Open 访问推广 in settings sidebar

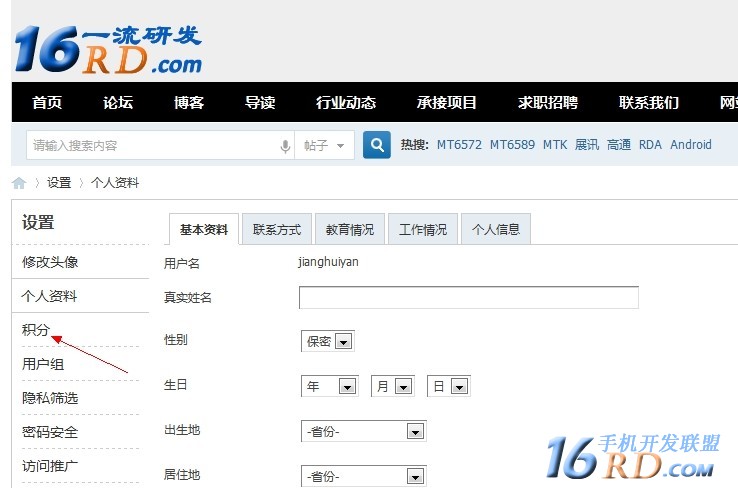tap(50, 466)
